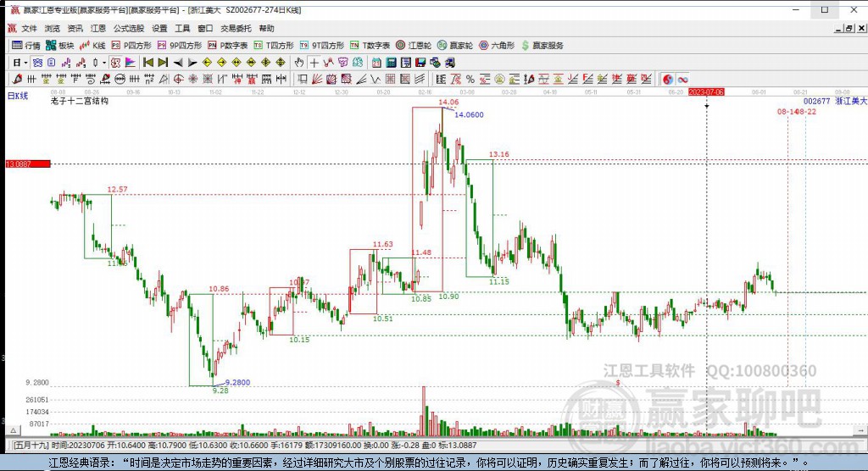Open the 浏览 menu
The width and height of the screenshot is (868, 471).
[52, 28]
